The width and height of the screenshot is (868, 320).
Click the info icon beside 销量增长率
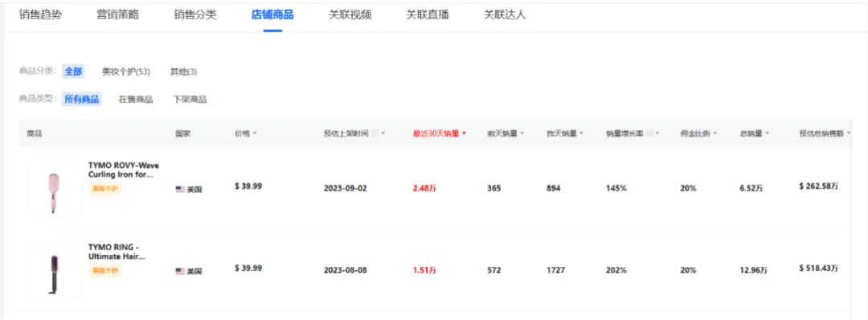649,133
